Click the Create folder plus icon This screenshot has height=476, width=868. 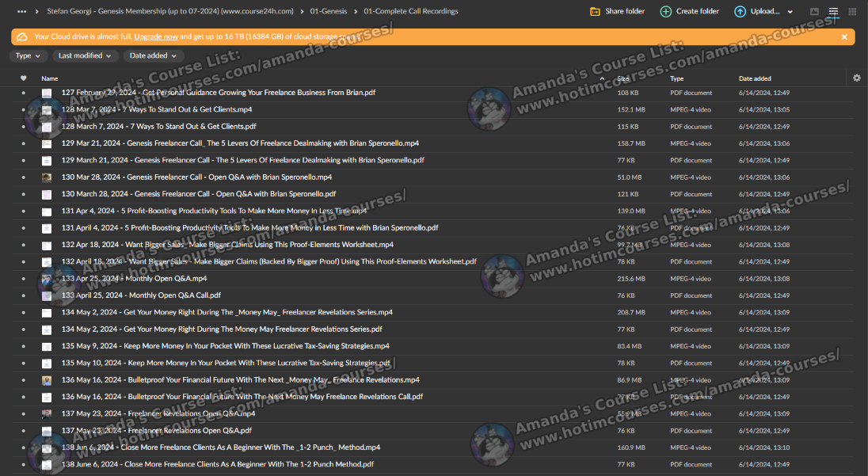[665, 12]
